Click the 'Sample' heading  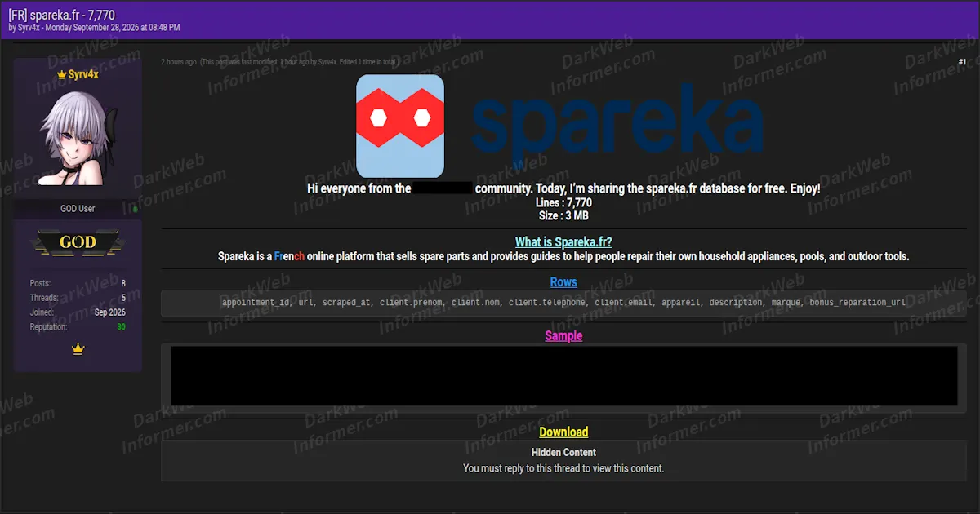click(563, 336)
